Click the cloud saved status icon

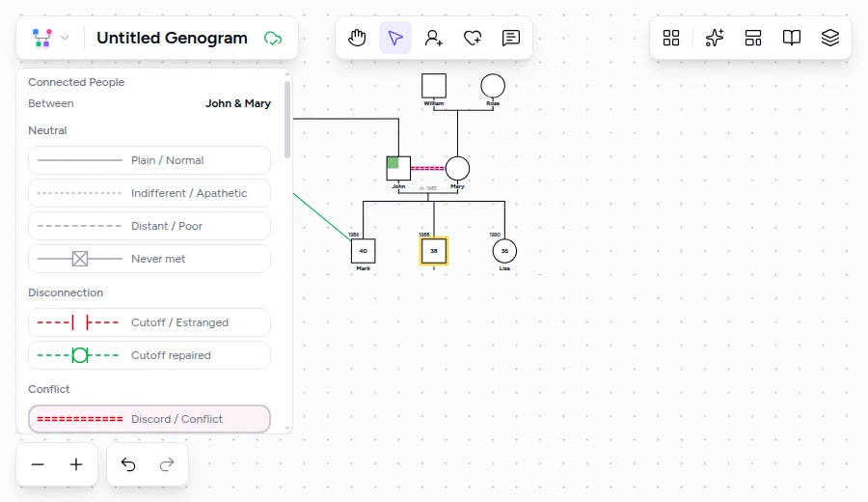pyautogui.click(x=273, y=39)
